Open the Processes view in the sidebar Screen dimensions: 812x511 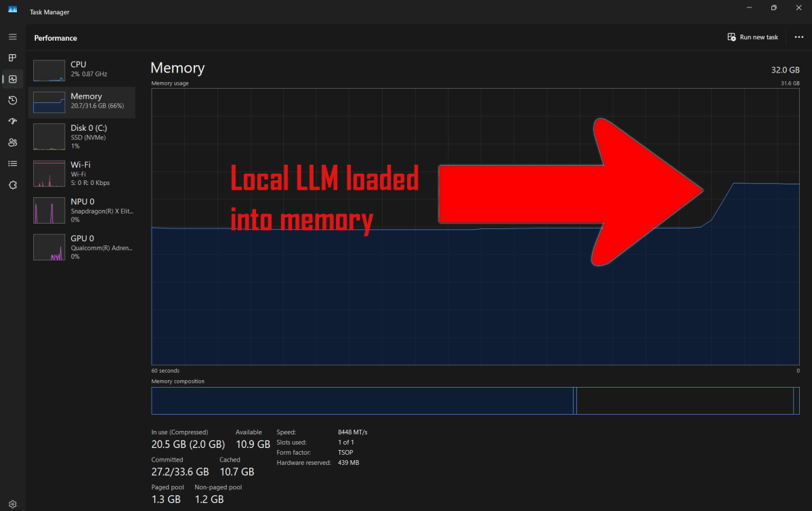click(12, 58)
